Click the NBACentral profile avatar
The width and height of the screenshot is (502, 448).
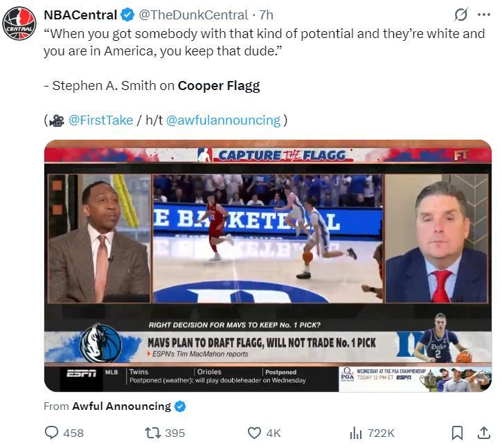pyautogui.click(x=19, y=23)
